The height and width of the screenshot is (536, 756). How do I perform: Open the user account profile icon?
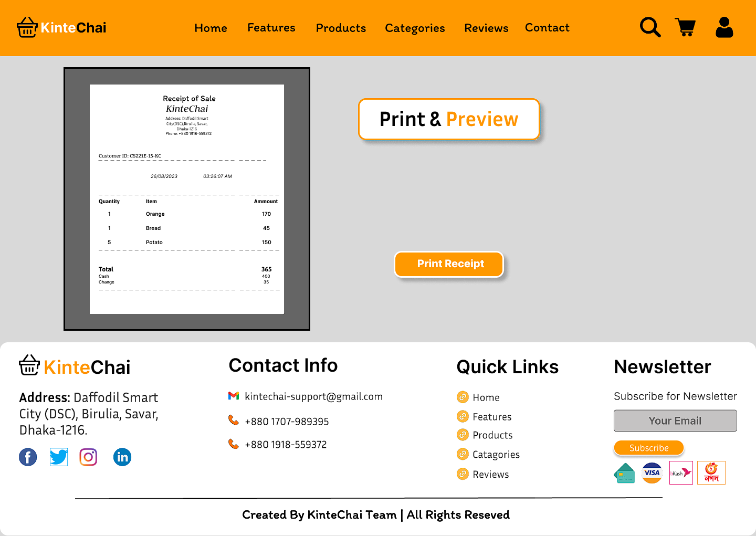click(x=724, y=27)
